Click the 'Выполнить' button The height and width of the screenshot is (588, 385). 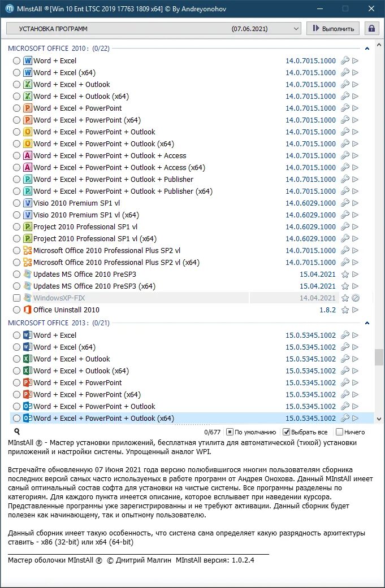[333, 28]
